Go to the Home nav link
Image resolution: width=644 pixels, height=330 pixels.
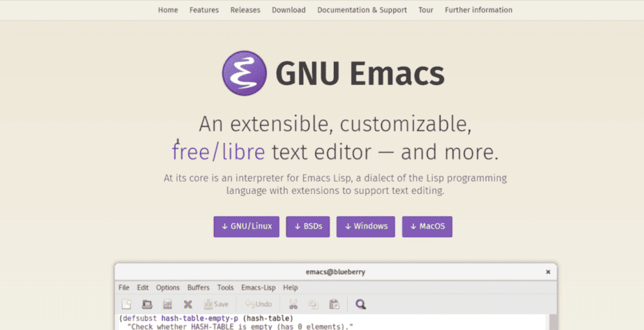168,10
